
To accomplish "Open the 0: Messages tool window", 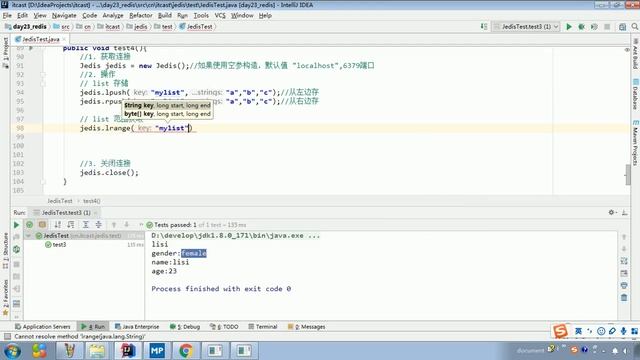I will pos(307,327).
